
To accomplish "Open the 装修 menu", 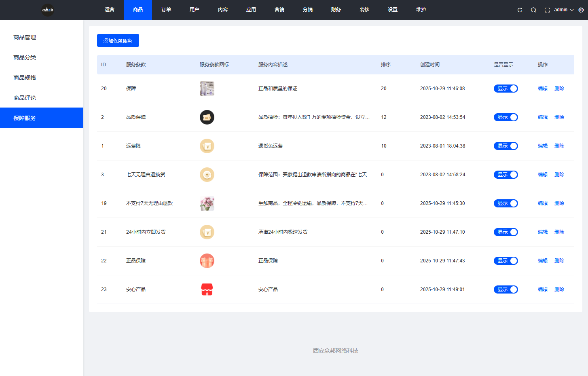I will pyautogui.click(x=364, y=10).
